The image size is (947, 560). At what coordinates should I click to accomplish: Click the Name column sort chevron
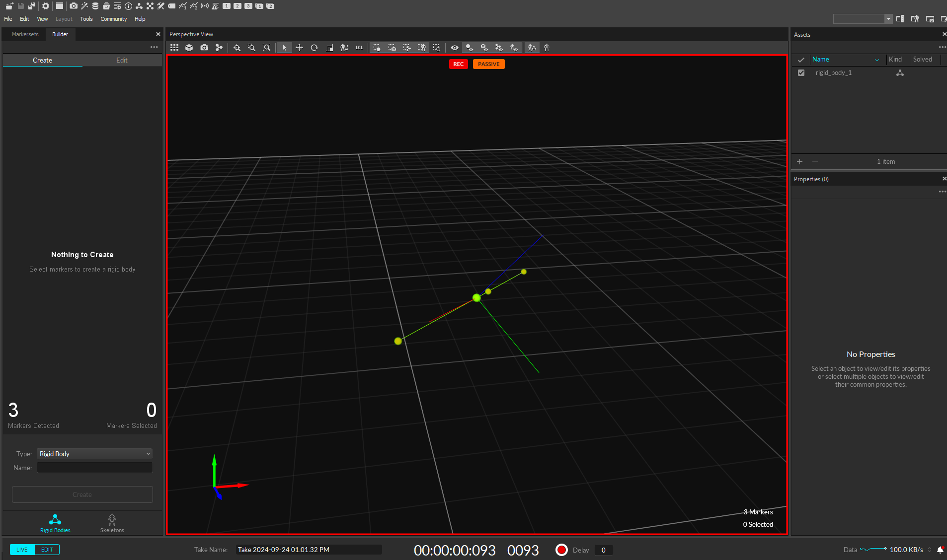[x=876, y=60]
